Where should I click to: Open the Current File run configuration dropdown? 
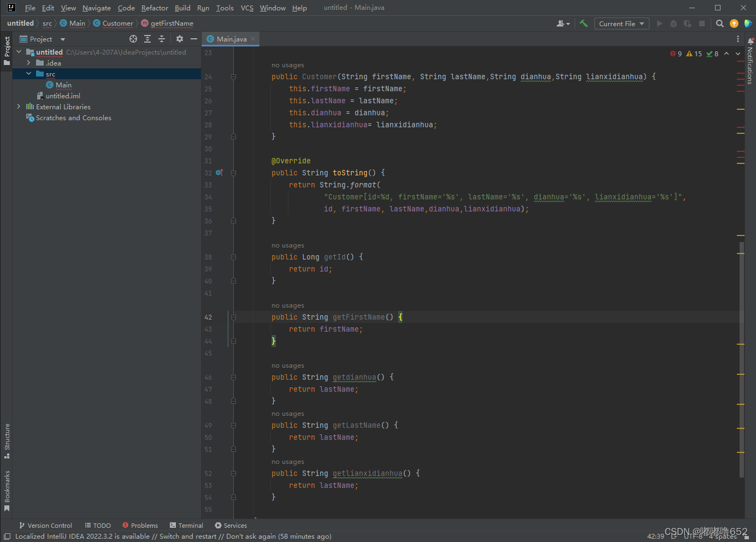(x=621, y=23)
